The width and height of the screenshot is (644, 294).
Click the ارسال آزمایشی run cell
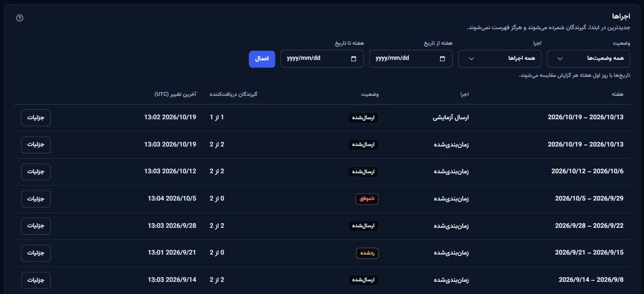coord(451,118)
